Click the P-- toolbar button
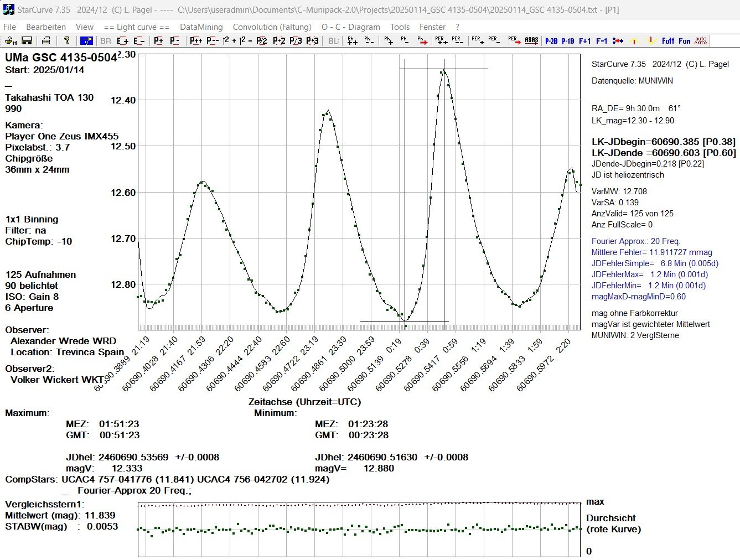The height and width of the screenshot is (560, 740). coord(213,40)
